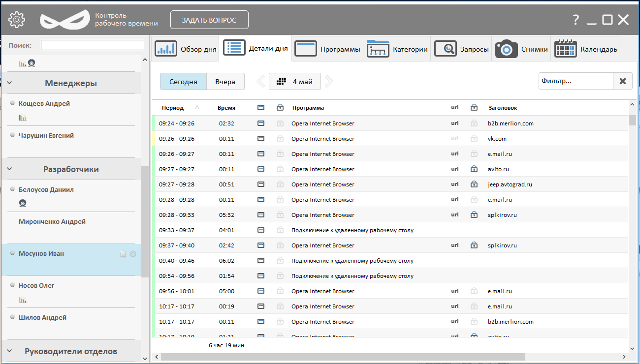Click the Поиск search input field
The height and width of the screenshot is (364, 640).
[x=92, y=45]
